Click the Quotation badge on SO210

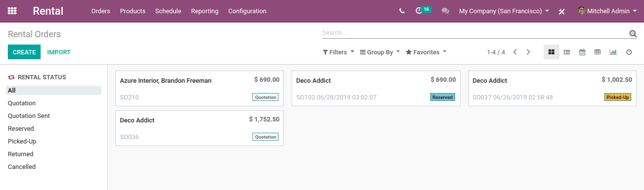[266, 97]
